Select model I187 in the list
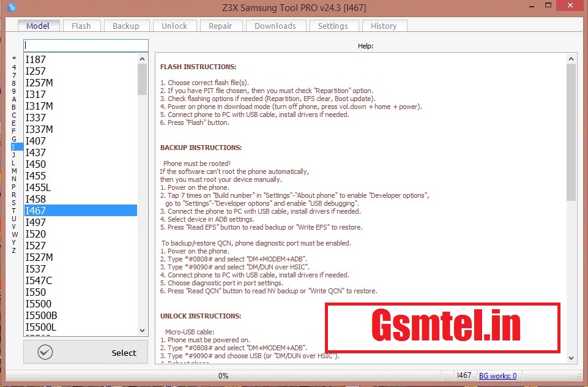This screenshot has height=387, width=588. (x=81, y=59)
